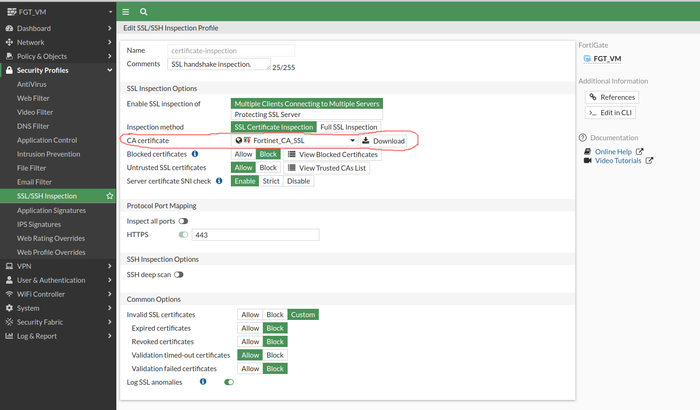Click info icon next to Log SSL anomalies
700x410 pixels.
click(x=203, y=381)
